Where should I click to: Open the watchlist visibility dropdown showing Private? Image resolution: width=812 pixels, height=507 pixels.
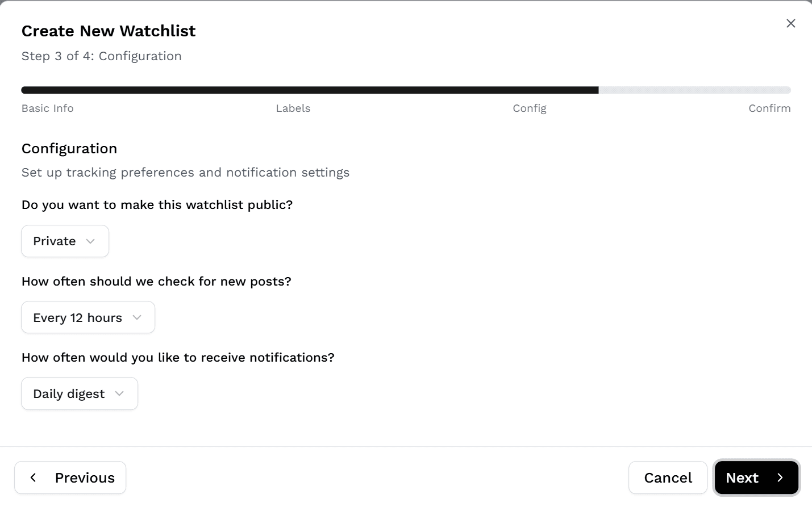(x=65, y=241)
